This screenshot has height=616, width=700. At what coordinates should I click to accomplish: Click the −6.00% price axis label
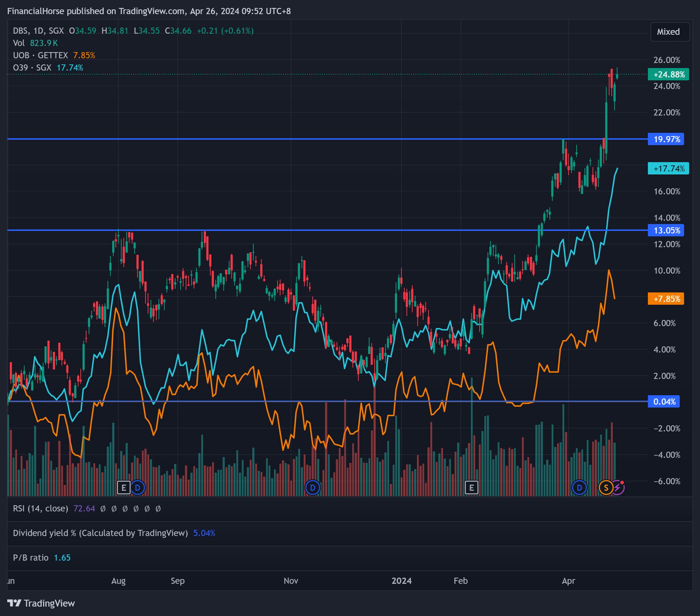tap(667, 481)
